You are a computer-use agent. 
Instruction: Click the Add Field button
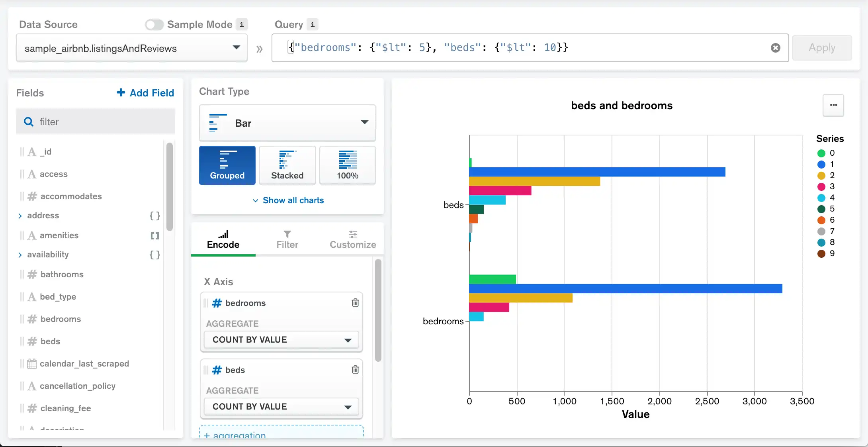[145, 93]
